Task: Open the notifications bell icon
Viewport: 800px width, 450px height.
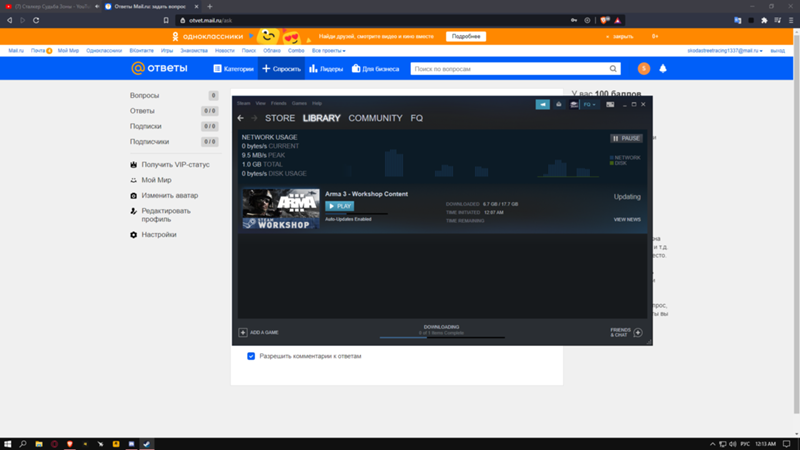Action: (663, 68)
